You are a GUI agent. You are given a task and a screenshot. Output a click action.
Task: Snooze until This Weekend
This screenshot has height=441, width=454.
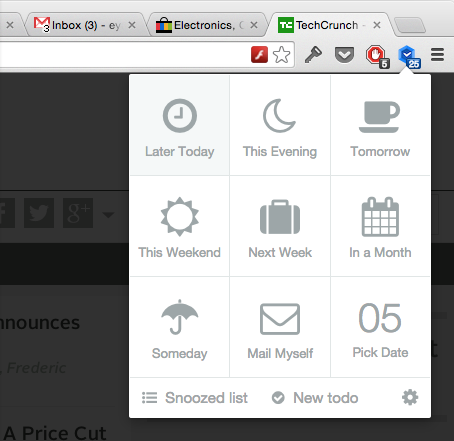pos(179,226)
